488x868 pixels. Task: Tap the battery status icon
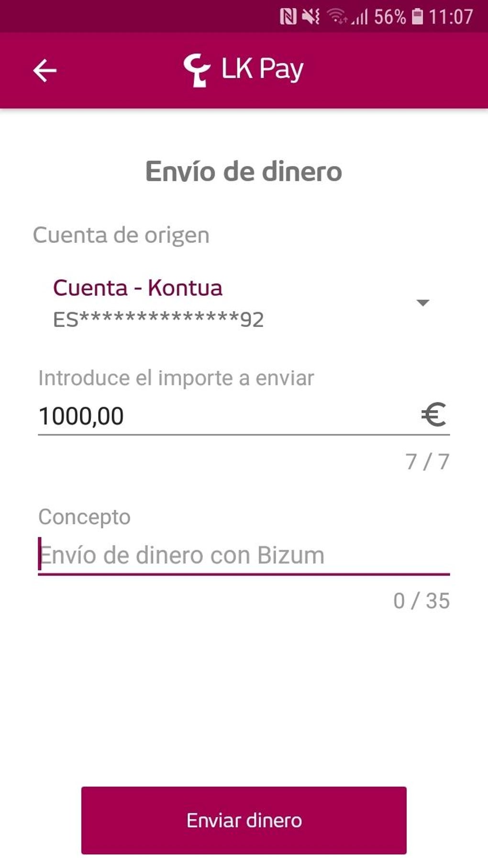pos(418,17)
